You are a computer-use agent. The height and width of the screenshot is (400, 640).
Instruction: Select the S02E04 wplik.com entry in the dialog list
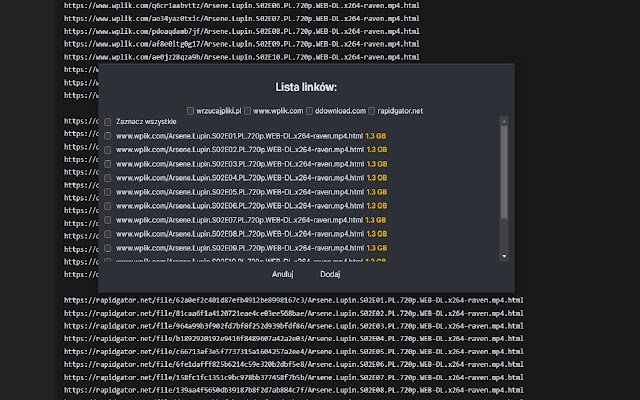pyautogui.click(x=240, y=178)
